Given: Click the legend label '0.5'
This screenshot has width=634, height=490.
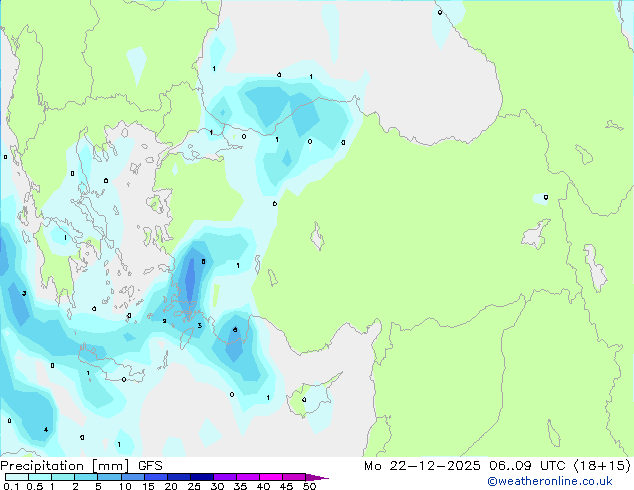Looking at the screenshot, I should 35,486.
